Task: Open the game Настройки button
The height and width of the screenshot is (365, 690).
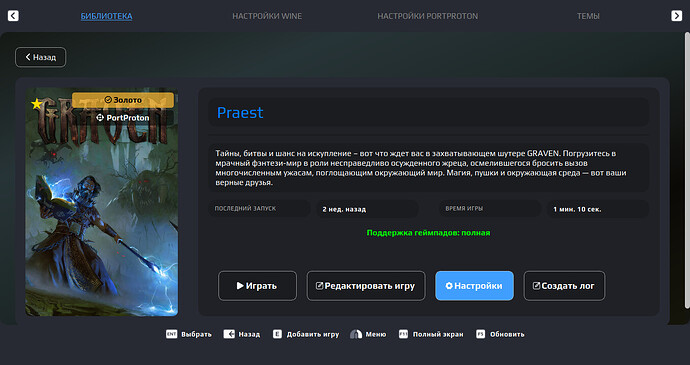Action: (474, 286)
